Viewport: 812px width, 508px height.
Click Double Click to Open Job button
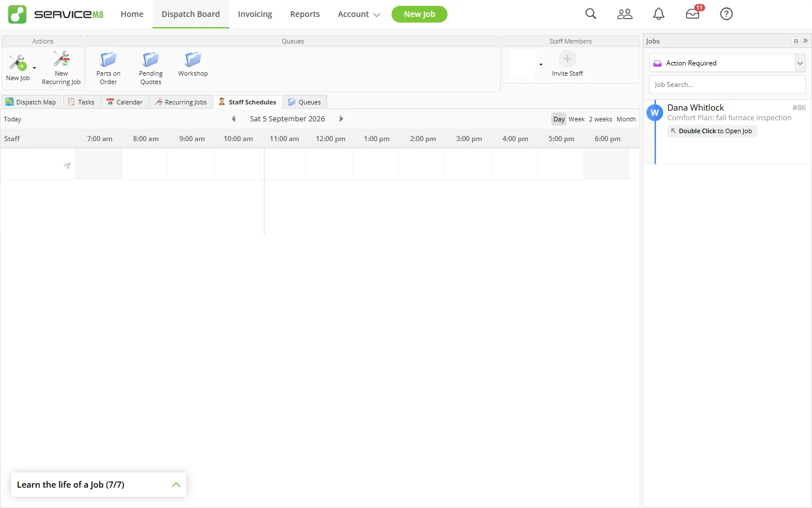[x=712, y=131]
